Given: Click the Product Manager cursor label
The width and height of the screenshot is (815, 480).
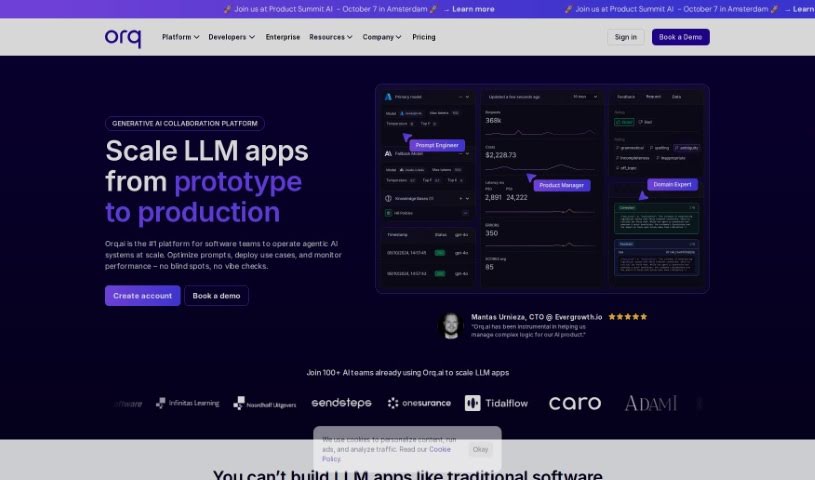Looking at the screenshot, I should (x=562, y=185).
